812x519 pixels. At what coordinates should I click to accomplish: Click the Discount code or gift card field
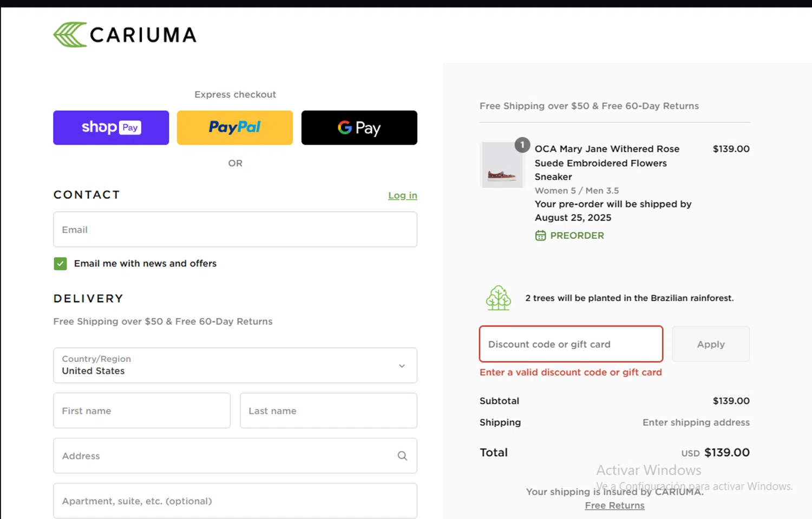[571, 344]
